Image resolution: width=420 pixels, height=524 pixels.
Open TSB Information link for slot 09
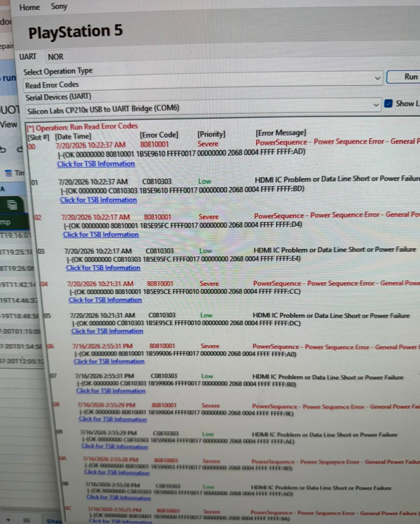[x=115, y=446]
